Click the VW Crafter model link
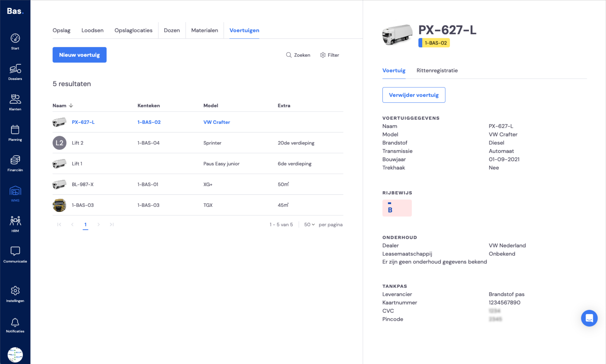The width and height of the screenshot is (606, 364). coord(217,122)
